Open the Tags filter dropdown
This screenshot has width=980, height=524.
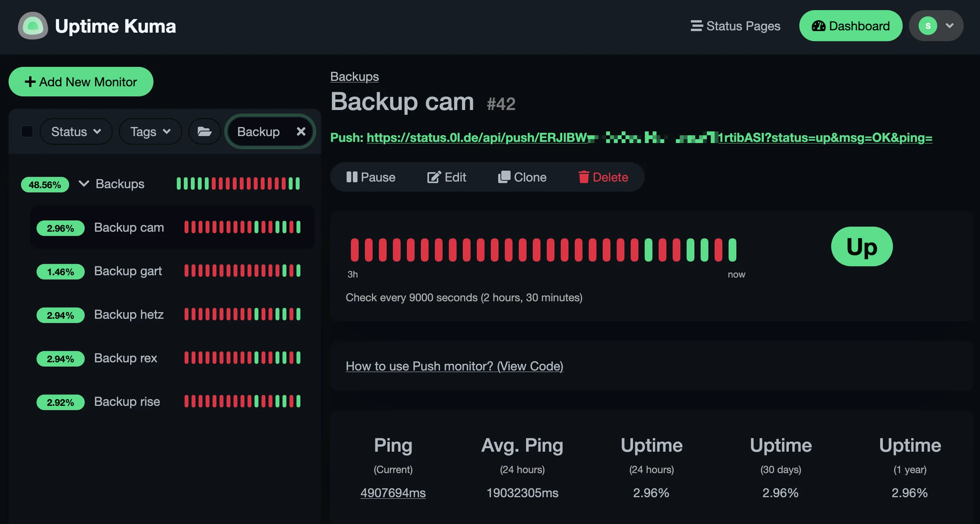(150, 132)
